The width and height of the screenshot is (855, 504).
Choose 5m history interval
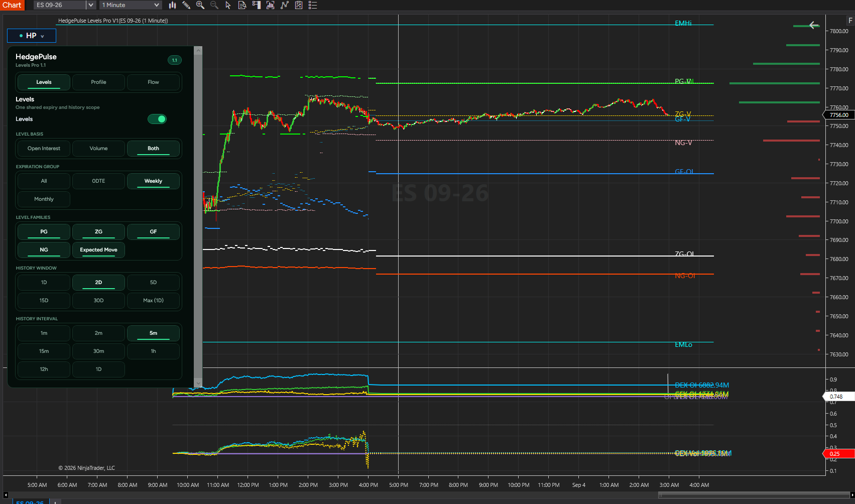[153, 333]
